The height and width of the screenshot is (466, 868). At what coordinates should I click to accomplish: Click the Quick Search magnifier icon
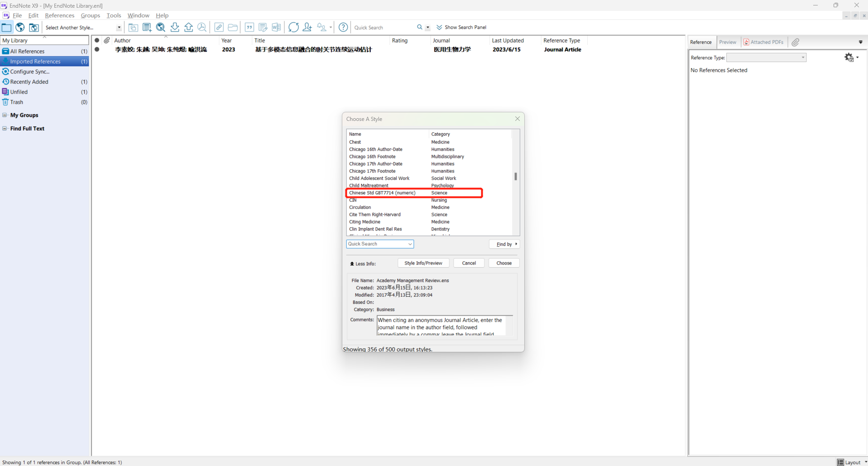(x=420, y=27)
